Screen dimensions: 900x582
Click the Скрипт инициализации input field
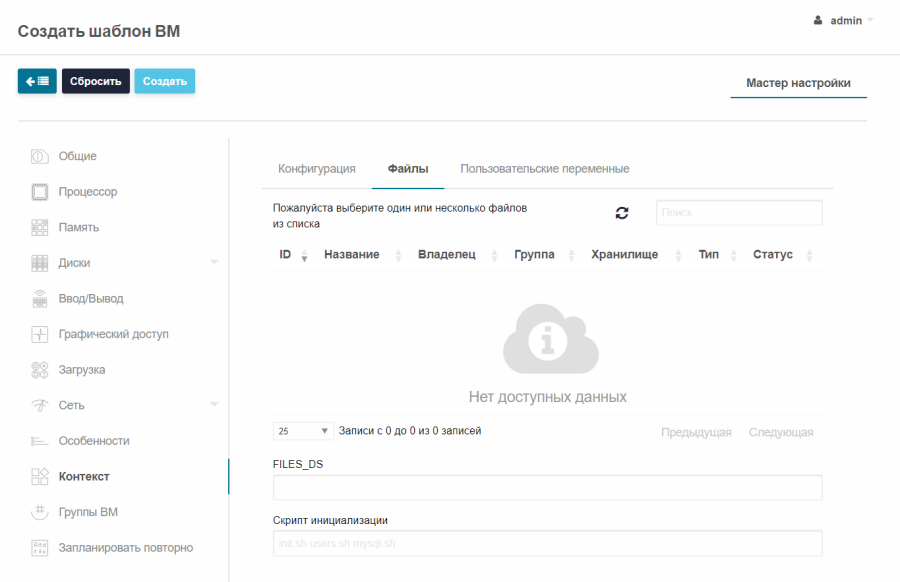click(x=548, y=543)
